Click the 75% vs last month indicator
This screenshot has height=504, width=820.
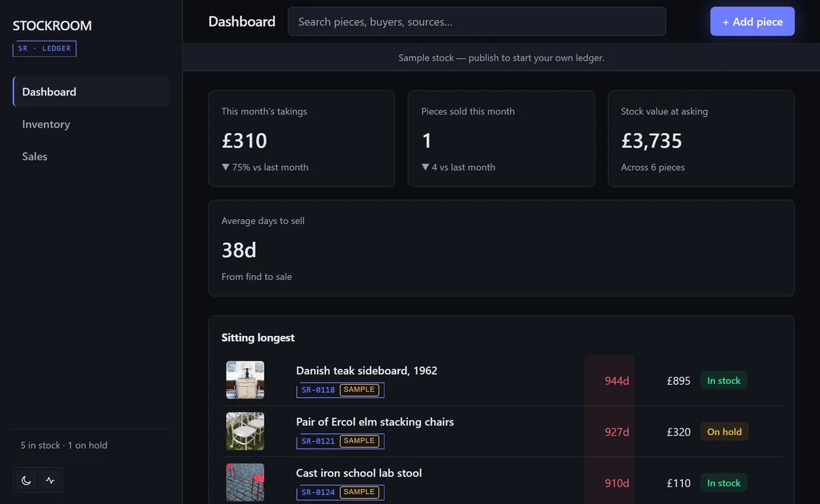[x=265, y=167]
